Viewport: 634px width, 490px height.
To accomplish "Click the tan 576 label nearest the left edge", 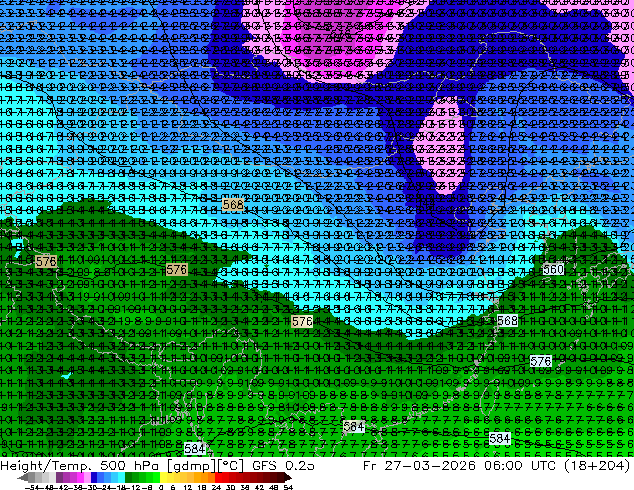I will [x=46, y=262].
